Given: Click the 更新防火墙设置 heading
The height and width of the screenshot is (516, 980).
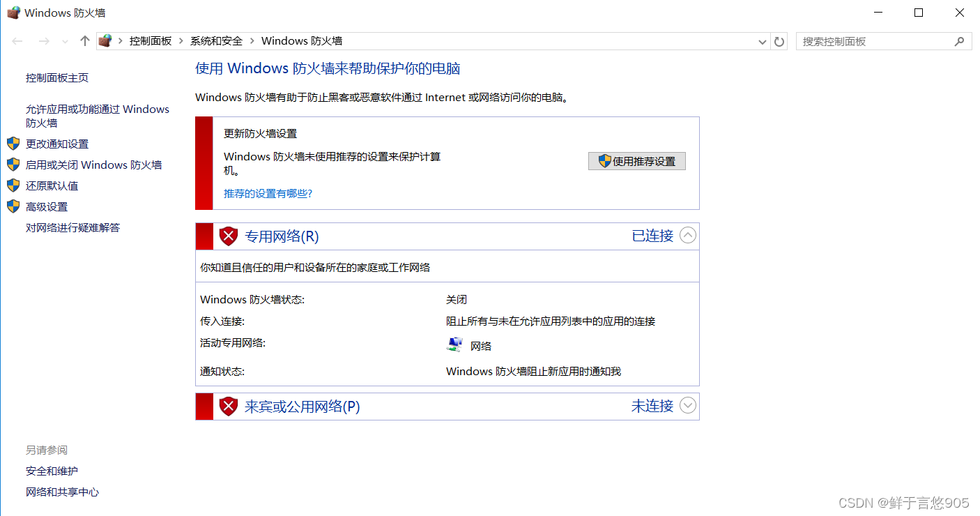Looking at the screenshot, I should (x=260, y=133).
